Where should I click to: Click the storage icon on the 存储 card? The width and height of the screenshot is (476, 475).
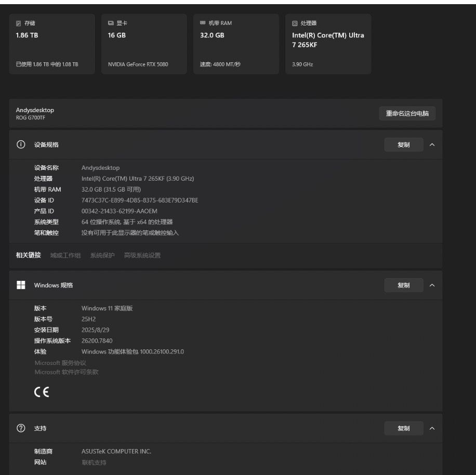point(19,23)
